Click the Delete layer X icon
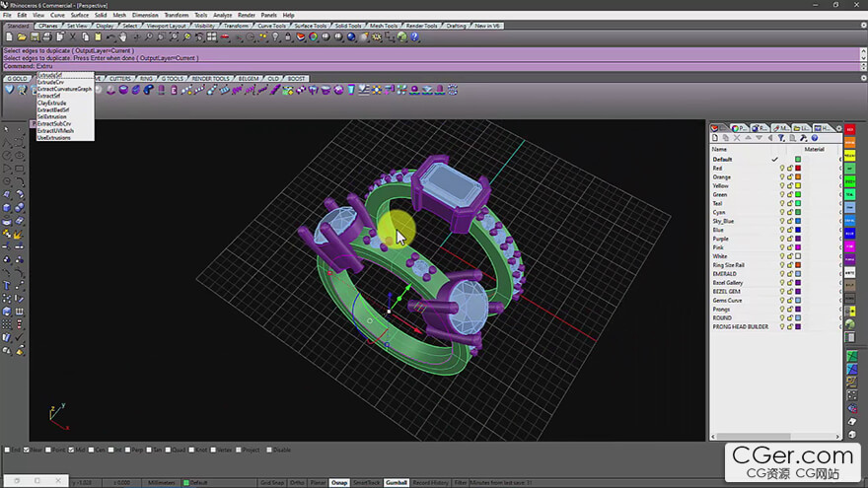Viewport: 868px width, 488px height. [x=737, y=138]
